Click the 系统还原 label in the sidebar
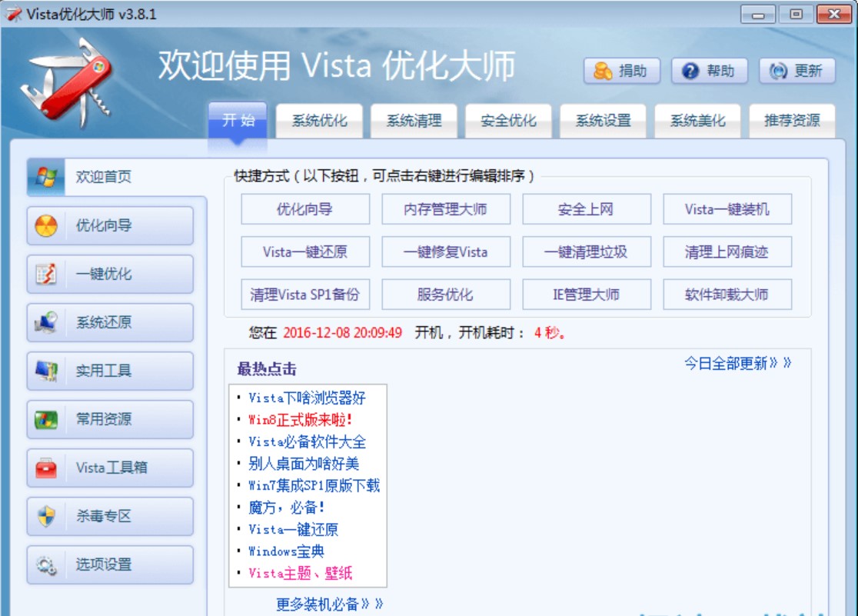Image resolution: width=858 pixels, height=616 pixels. coord(104,322)
